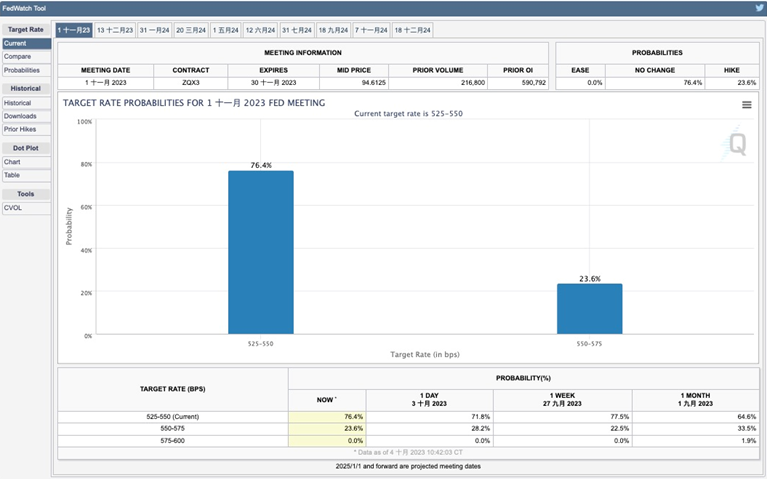Switch to the 31 一月24 meeting tab

(154, 30)
